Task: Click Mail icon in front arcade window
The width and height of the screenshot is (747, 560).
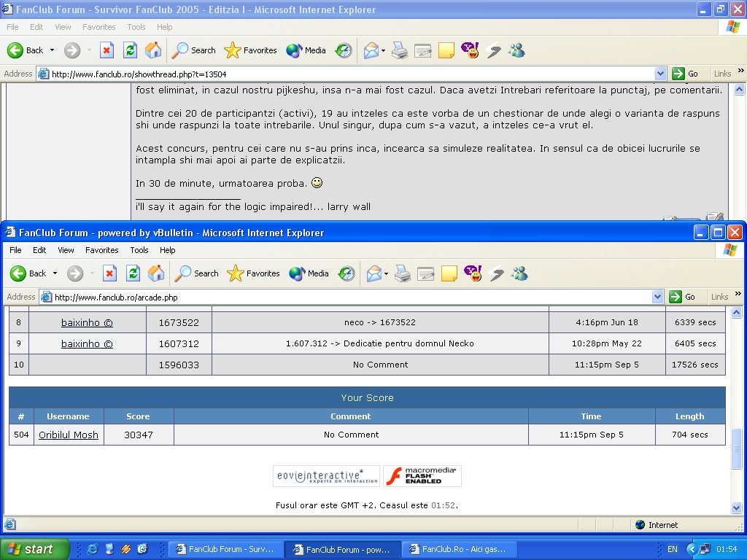Action: tap(374, 273)
